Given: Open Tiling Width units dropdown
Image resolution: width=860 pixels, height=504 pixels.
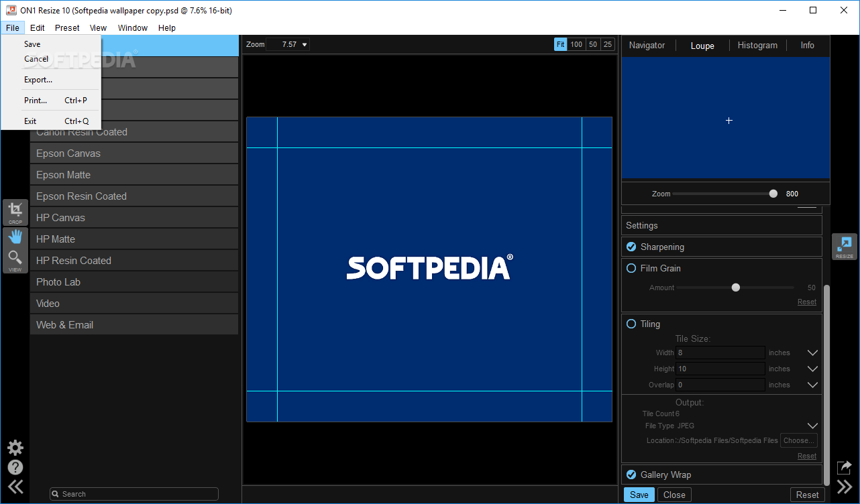Looking at the screenshot, I should 812,353.
